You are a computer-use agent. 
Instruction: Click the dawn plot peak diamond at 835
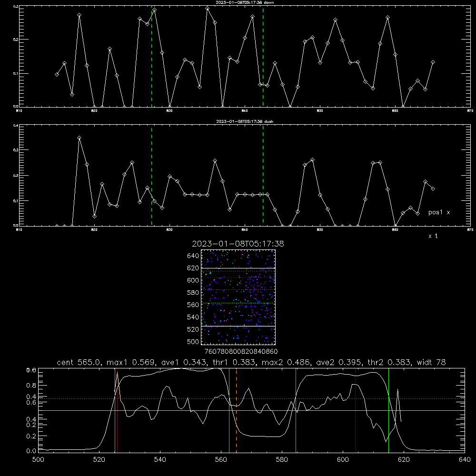[208, 9]
